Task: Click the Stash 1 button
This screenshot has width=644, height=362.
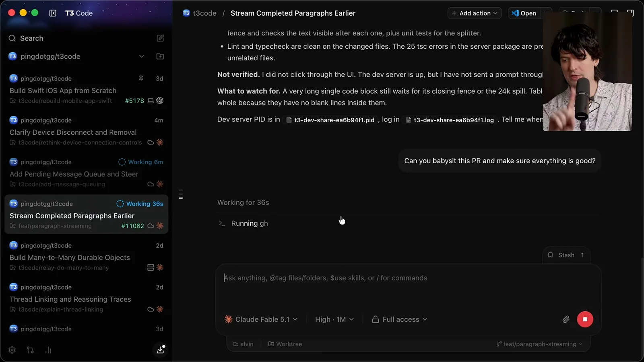Action: (x=566, y=255)
